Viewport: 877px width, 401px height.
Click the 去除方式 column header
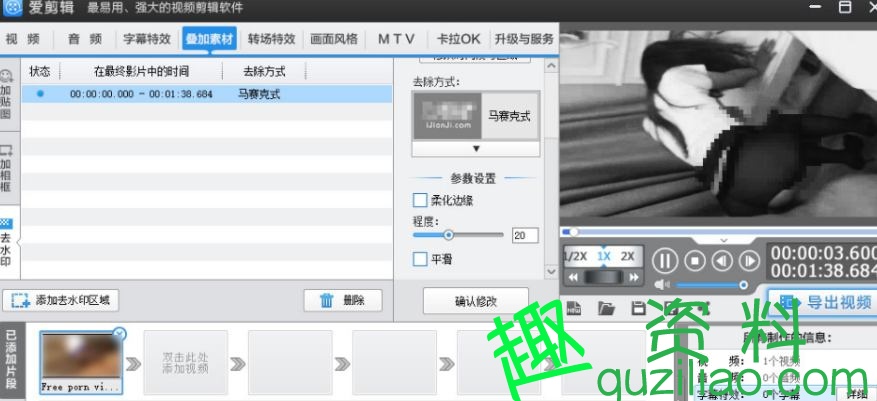click(x=264, y=72)
